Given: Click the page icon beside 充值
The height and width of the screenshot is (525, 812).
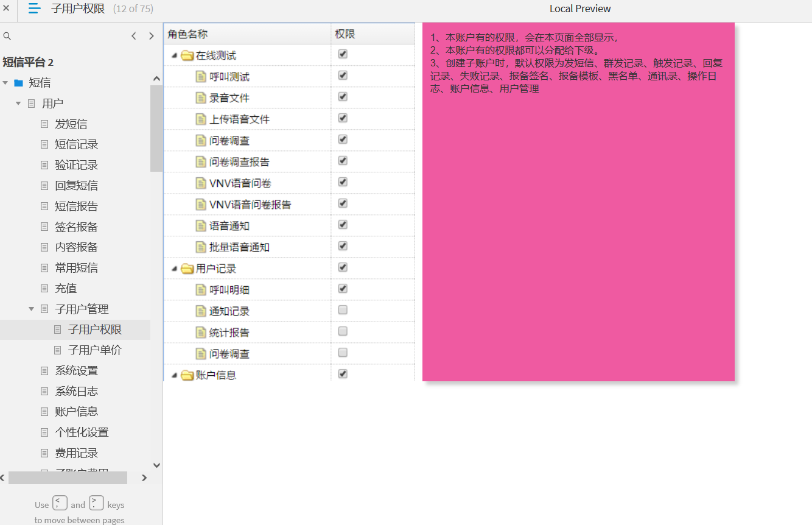Looking at the screenshot, I should pos(44,289).
